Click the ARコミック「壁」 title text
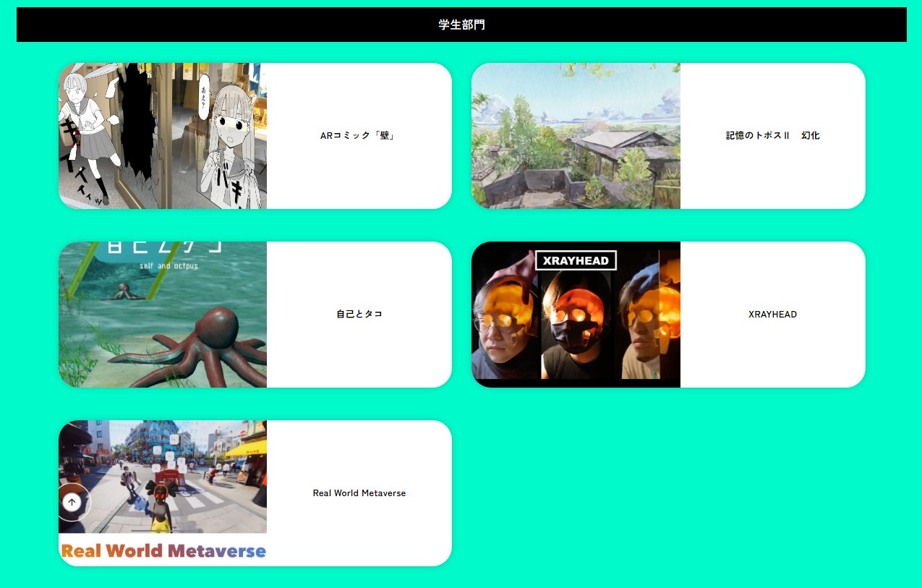Screen dimensions: 922x588 [359, 136]
